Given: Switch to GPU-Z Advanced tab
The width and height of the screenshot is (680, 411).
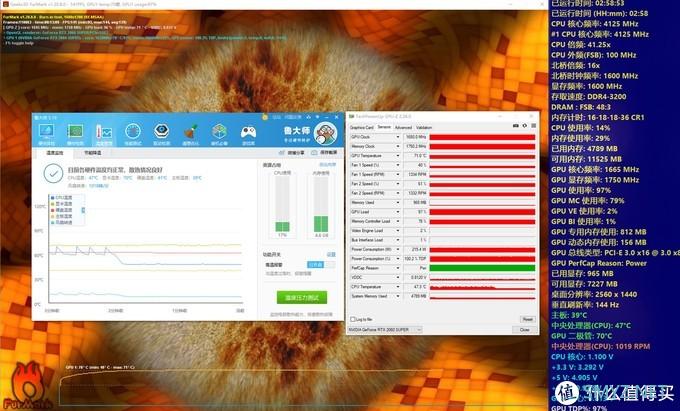Looking at the screenshot, I should (403, 127).
